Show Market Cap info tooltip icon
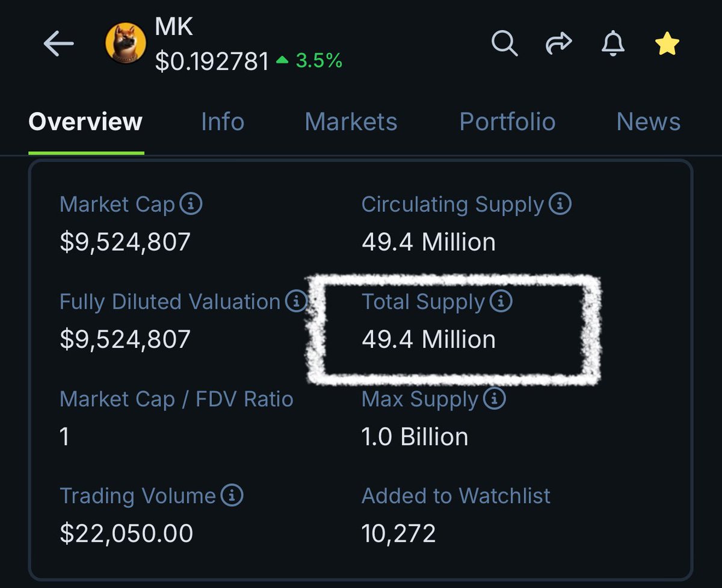 (191, 204)
